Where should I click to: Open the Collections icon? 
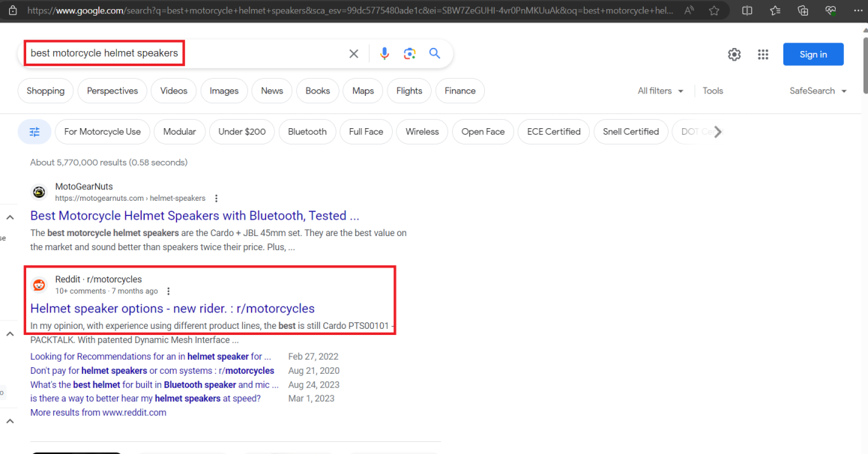point(803,10)
